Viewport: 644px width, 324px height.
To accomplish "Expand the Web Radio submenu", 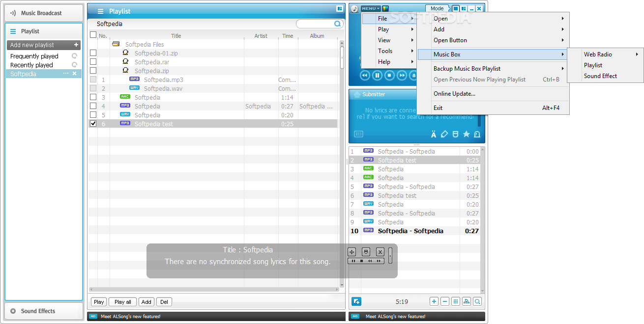I will pyautogui.click(x=606, y=54).
